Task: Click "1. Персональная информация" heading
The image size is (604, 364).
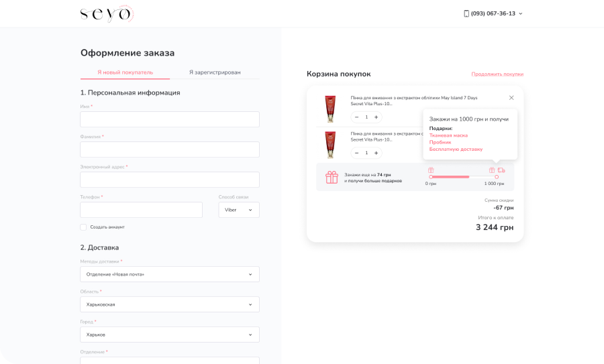Action: tap(130, 93)
